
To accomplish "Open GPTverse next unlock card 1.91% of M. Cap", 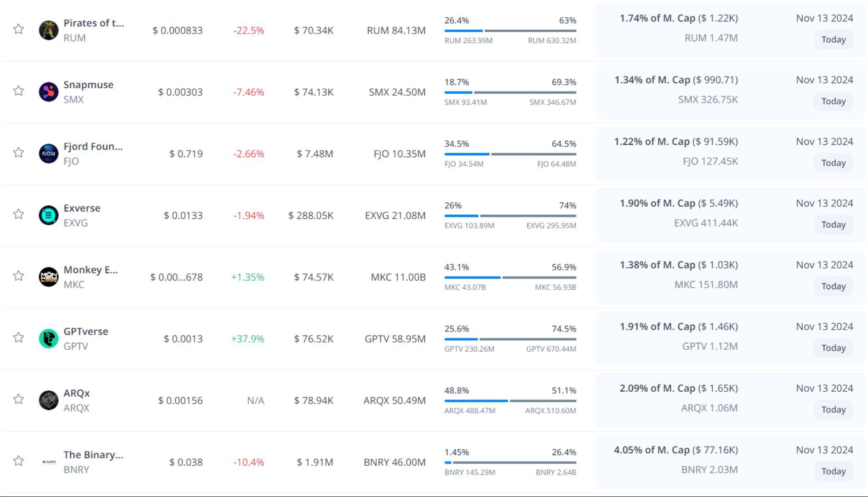I will (x=679, y=327).
